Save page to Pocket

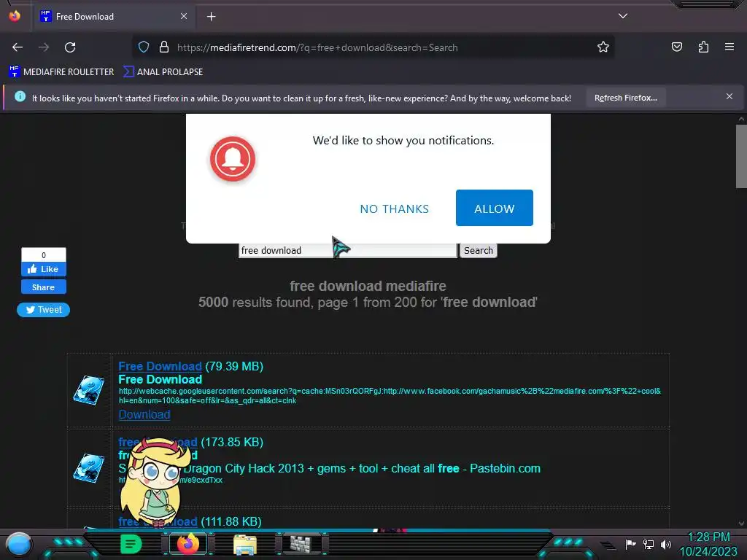point(676,47)
